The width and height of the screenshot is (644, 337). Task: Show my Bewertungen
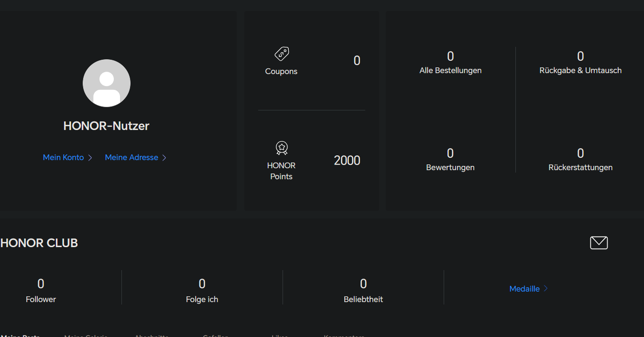(450, 160)
